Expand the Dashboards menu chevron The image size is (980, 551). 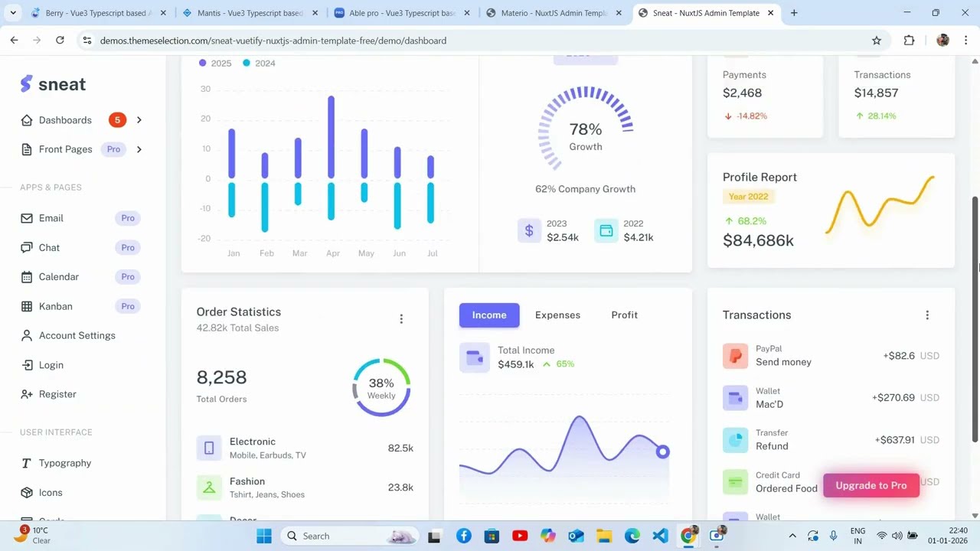[139, 120]
